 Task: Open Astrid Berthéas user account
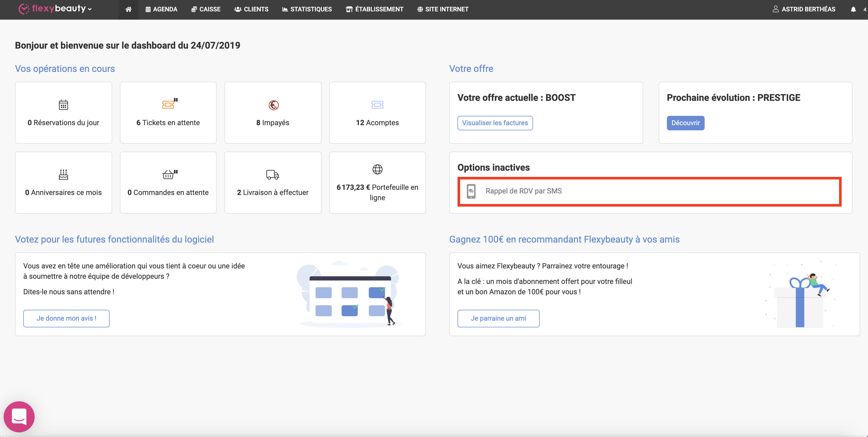[x=804, y=10]
